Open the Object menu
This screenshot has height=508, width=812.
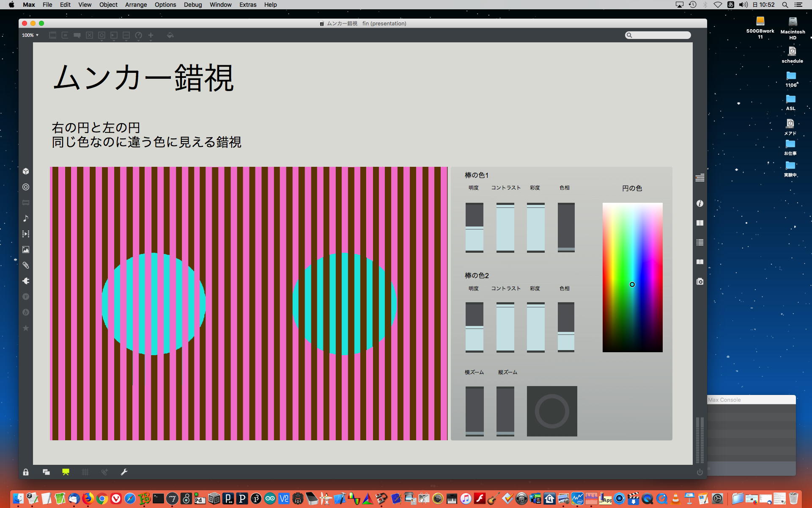coord(108,5)
